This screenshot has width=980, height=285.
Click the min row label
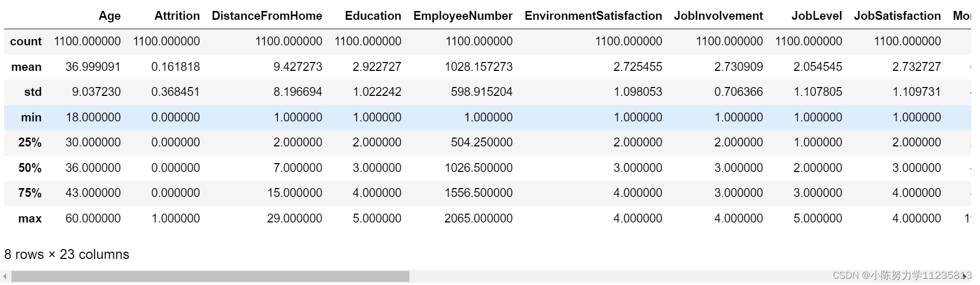point(31,118)
